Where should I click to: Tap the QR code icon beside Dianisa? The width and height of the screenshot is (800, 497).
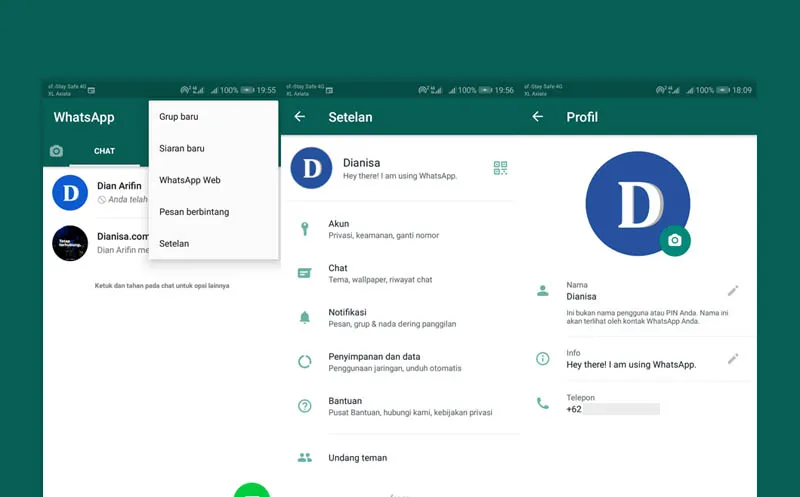501,168
